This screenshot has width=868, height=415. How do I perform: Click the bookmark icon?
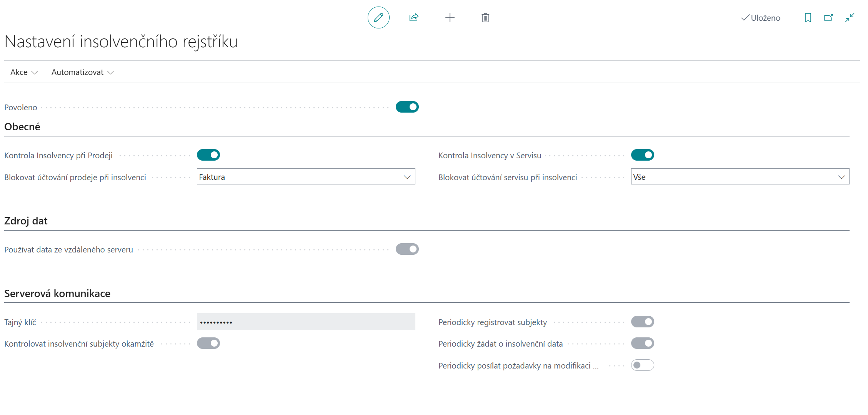click(x=808, y=18)
